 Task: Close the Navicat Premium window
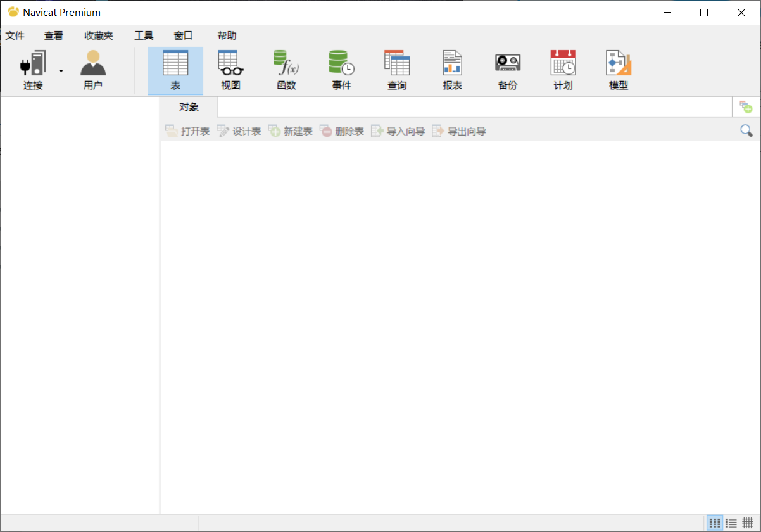pyautogui.click(x=741, y=13)
